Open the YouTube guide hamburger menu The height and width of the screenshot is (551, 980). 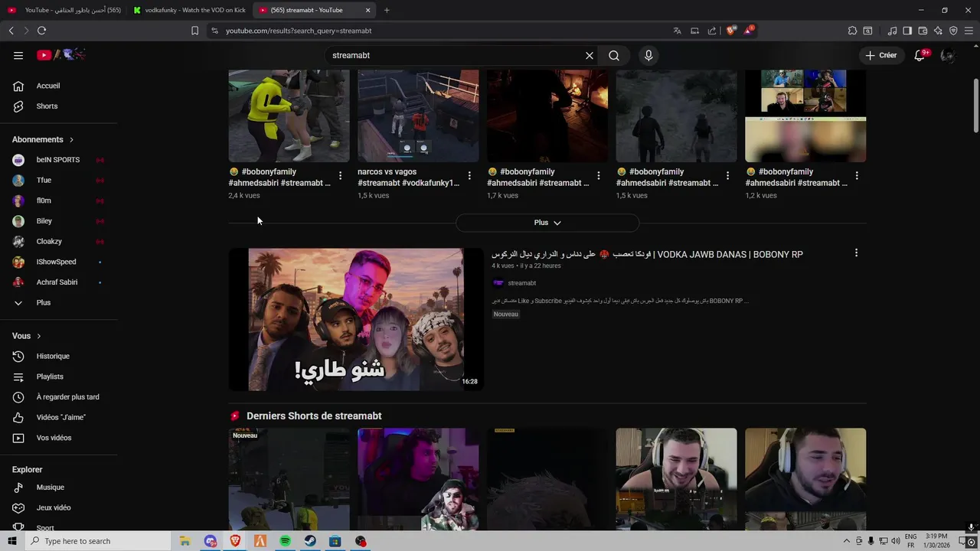coord(18,55)
